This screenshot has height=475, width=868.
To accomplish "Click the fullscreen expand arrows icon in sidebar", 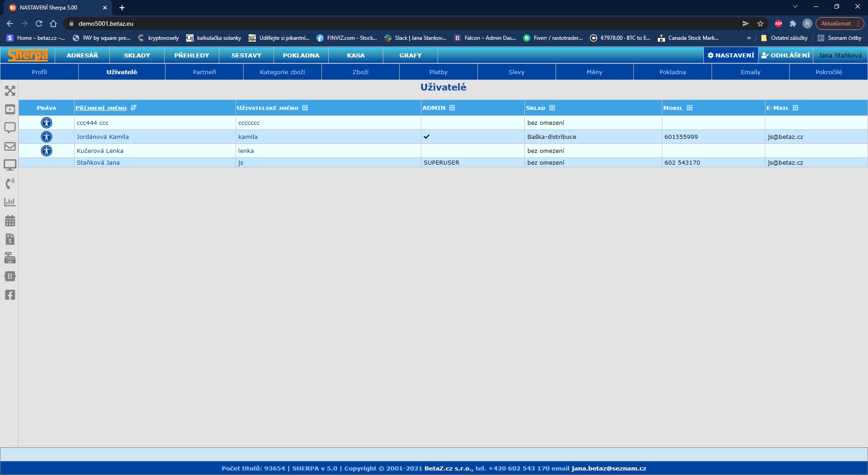I will 10,91.
